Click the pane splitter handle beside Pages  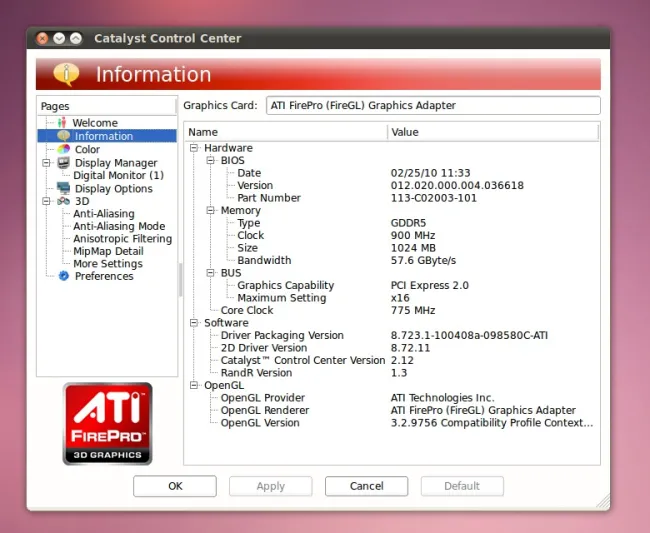click(x=180, y=279)
